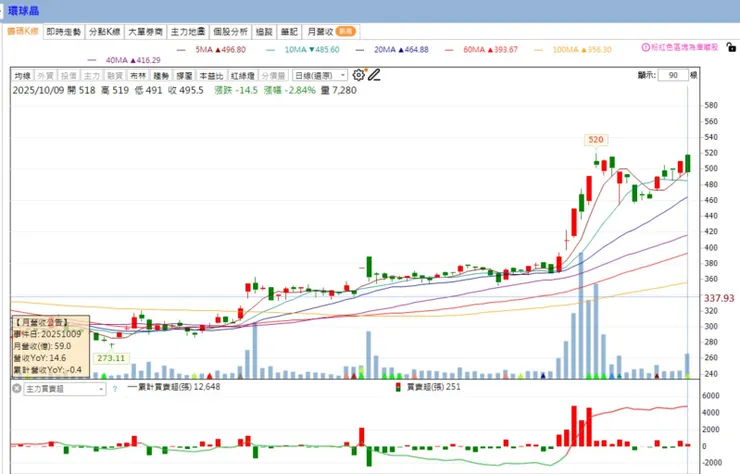
Task: Toggle the 紅綠燈 overlay button
Action: tap(243, 76)
